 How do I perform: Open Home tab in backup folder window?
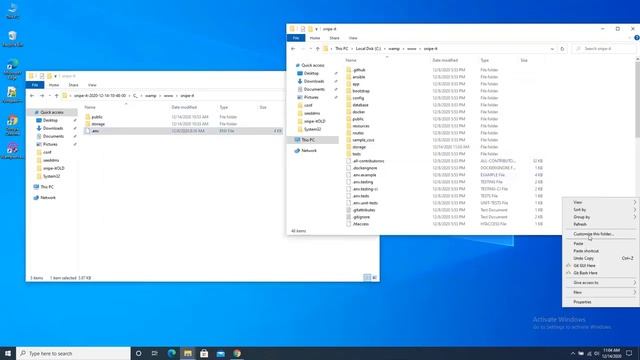pos(54,85)
